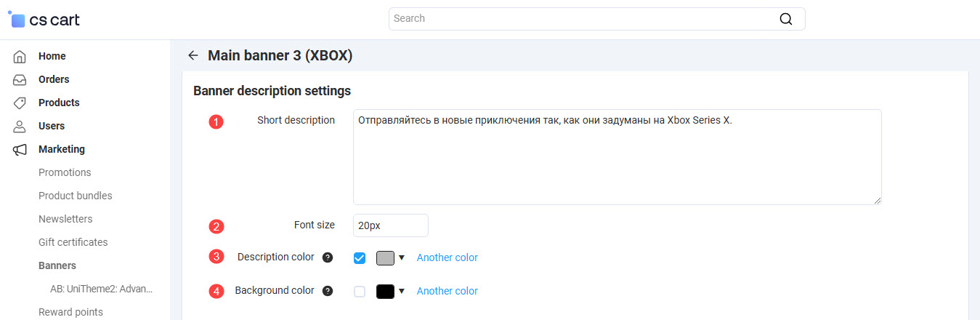
Task: Click the Banner description settings heading
Action: click(272, 91)
